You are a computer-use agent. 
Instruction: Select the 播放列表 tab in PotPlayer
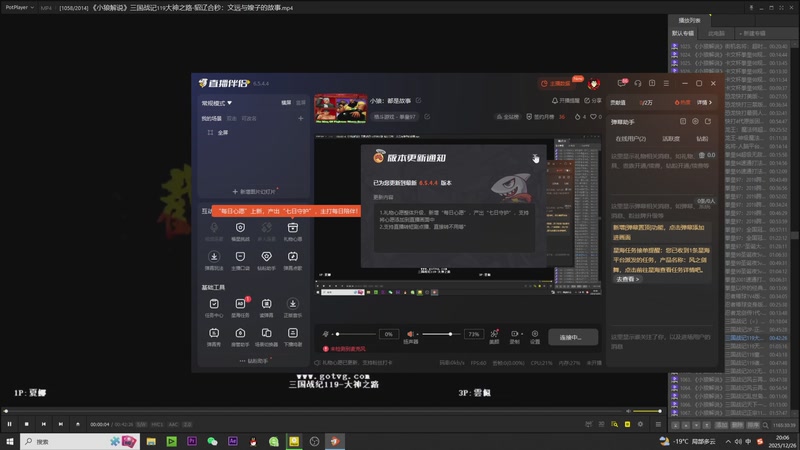click(x=689, y=20)
